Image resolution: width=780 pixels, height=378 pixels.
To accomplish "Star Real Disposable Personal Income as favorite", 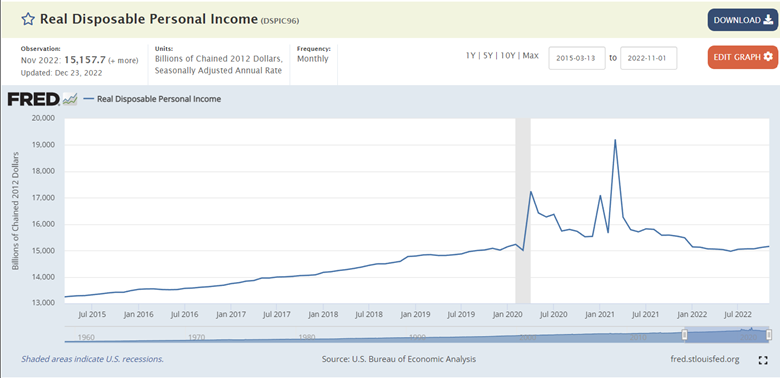I will (x=28, y=19).
